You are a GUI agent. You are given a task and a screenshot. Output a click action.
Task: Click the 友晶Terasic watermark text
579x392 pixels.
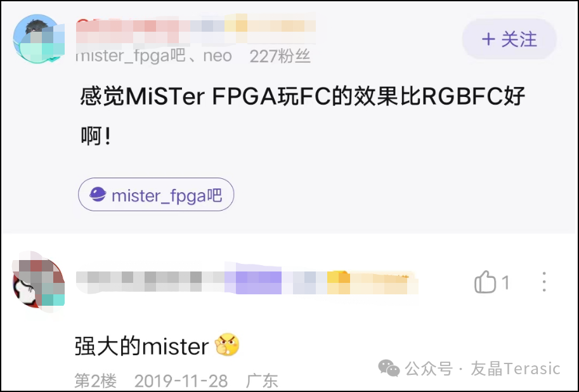[515, 369]
